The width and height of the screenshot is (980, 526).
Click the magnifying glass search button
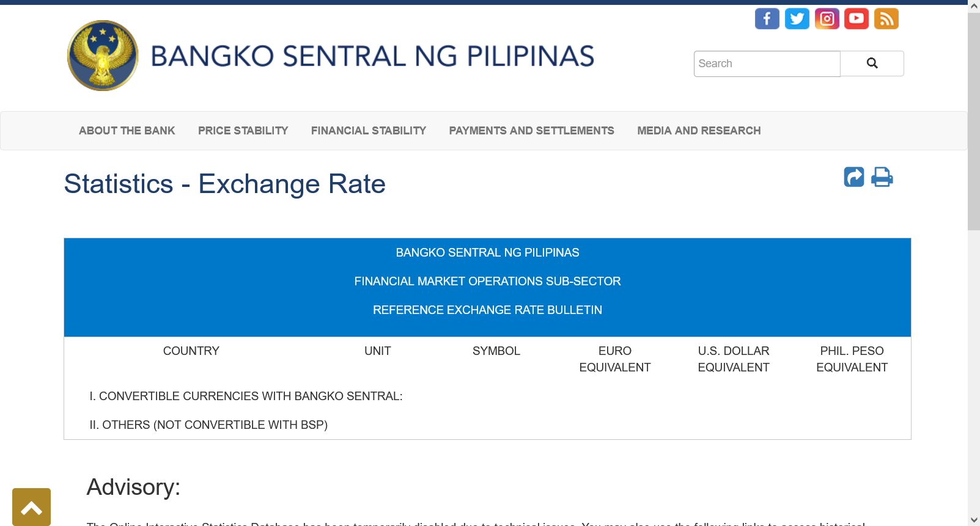tap(872, 64)
